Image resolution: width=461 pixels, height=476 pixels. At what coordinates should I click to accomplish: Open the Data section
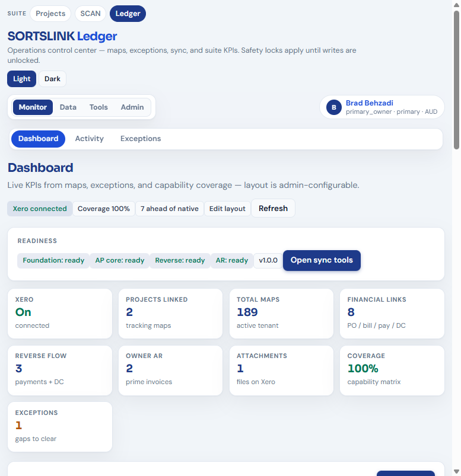point(68,107)
